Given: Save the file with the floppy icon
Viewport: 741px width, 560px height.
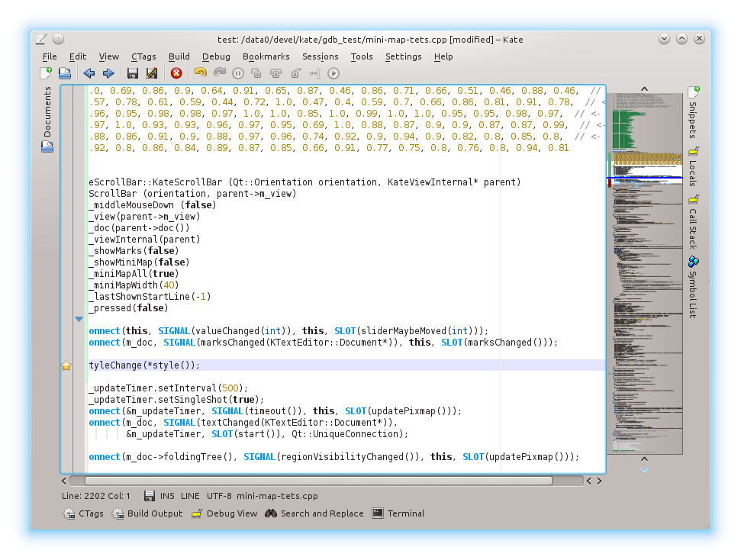Looking at the screenshot, I should (133, 73).
